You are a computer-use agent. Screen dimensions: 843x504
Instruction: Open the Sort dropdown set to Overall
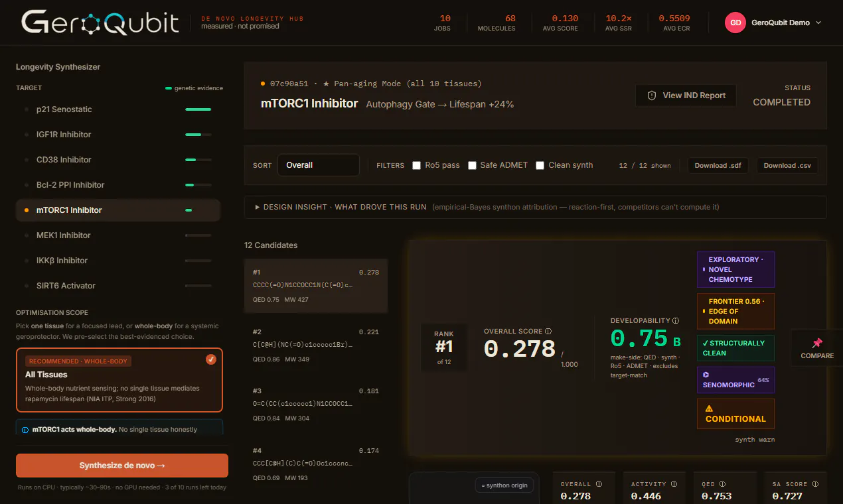319,165
